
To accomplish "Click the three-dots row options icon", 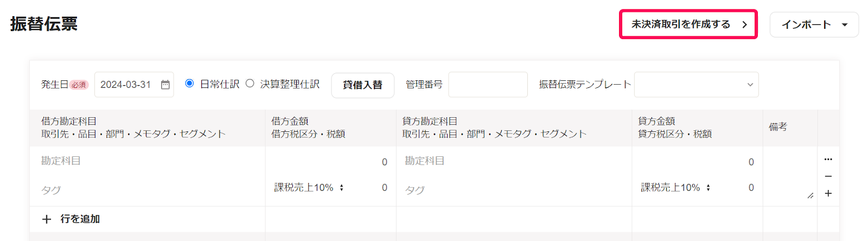I will 828,160.
